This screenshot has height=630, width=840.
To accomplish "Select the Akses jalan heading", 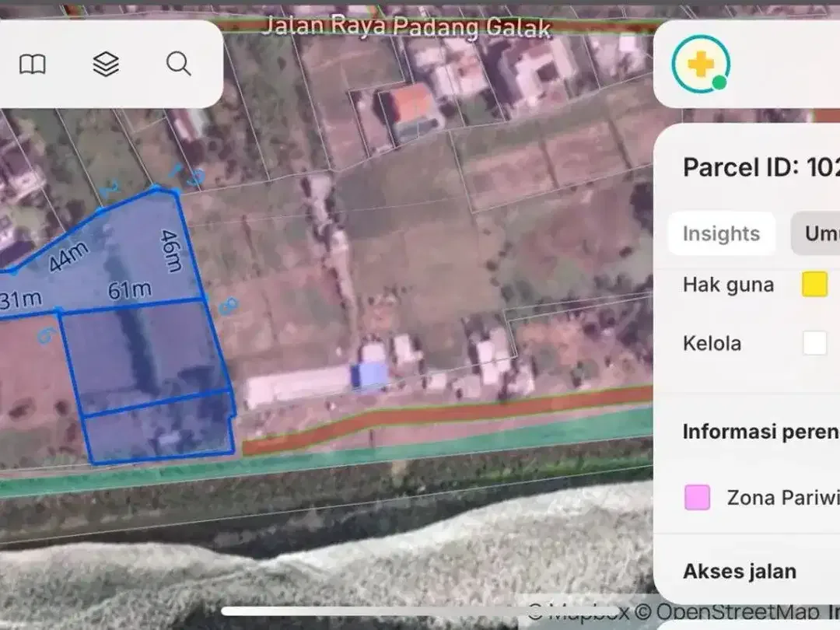I will pyautogui.click(x=740, y=571).
